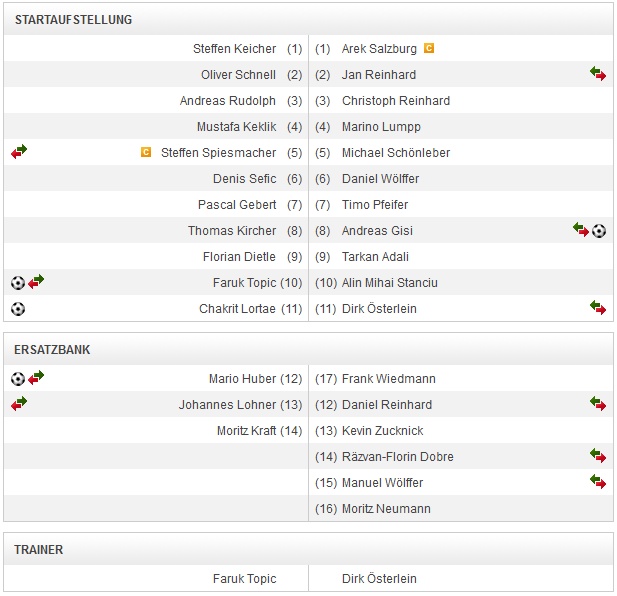
Task: Click the Ersatzbank section header
Action: (x=52, y=350)
